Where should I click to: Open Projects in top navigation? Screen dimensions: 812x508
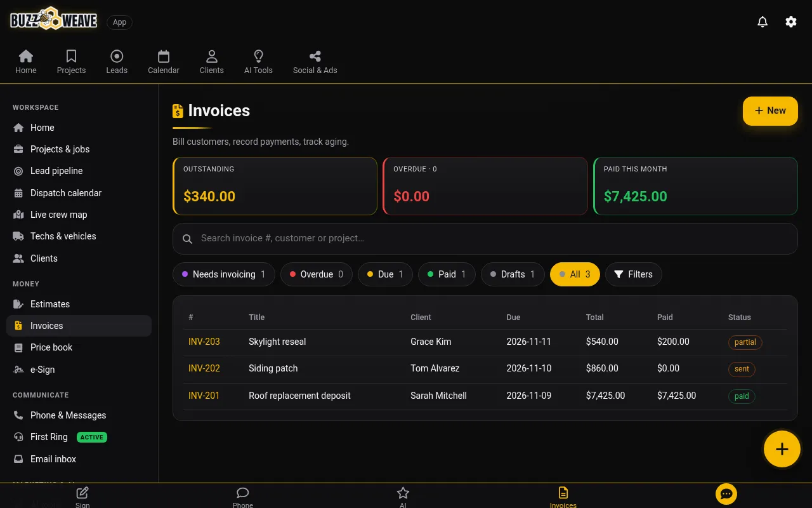click(71, 62)
